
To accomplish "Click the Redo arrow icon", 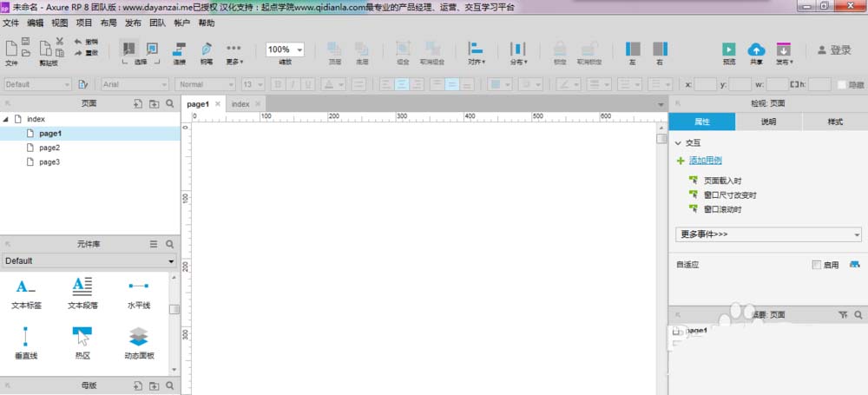I will click(78, 53).
